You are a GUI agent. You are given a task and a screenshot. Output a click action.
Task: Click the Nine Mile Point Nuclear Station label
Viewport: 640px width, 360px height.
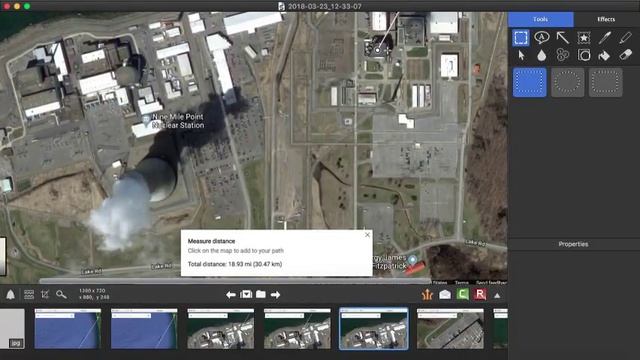click(x=178, y=121)
